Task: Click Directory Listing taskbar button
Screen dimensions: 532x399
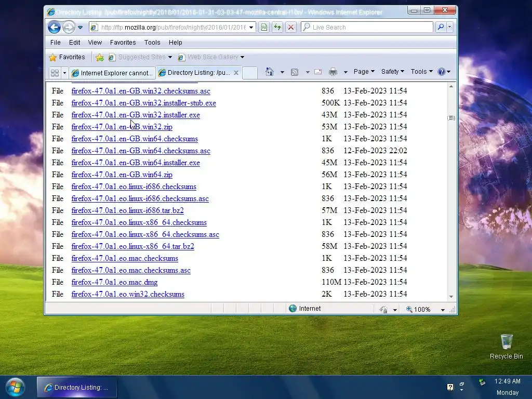Action: coord(77,387)
